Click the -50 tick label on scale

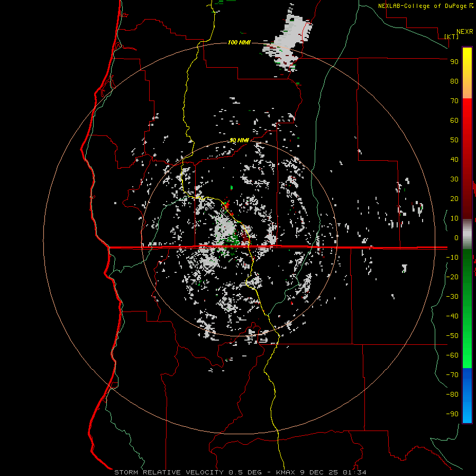pyautogui.click(x=452, y=336)
